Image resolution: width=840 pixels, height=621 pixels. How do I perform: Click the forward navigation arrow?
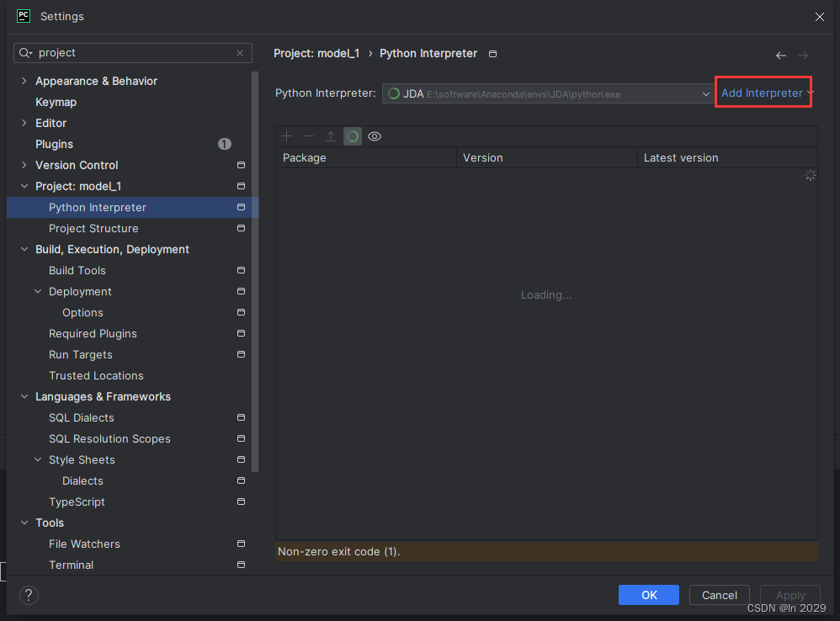[x=803, y=56]
